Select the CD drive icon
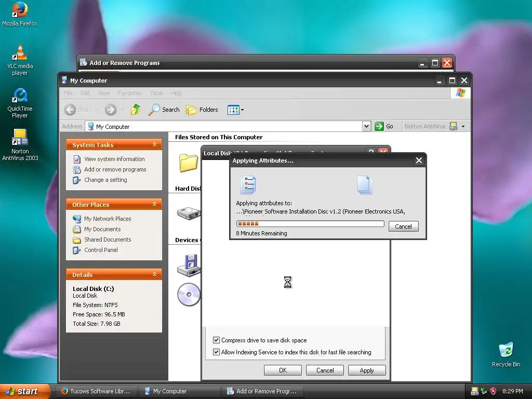 pyautogui.click(x=189, y=295)
